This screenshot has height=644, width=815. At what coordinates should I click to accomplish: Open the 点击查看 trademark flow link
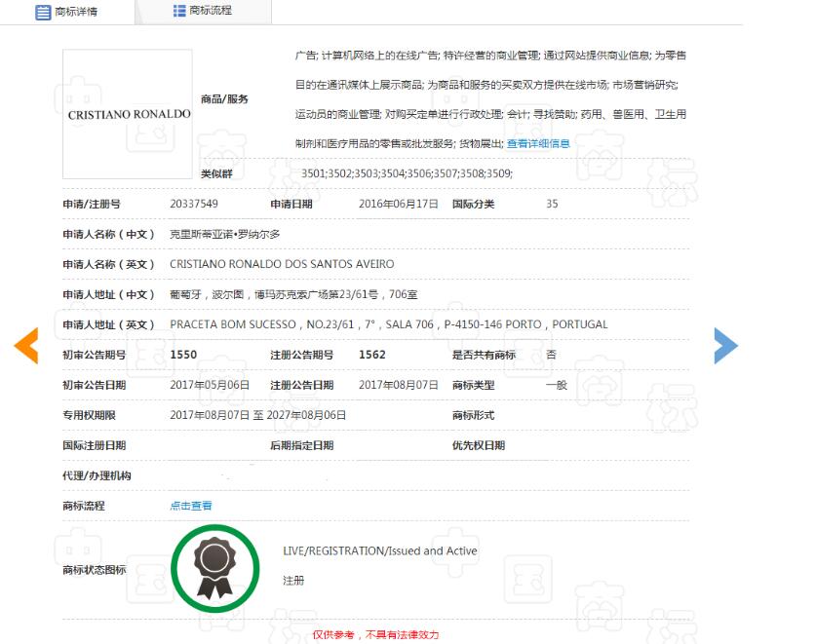click(191, 506)
